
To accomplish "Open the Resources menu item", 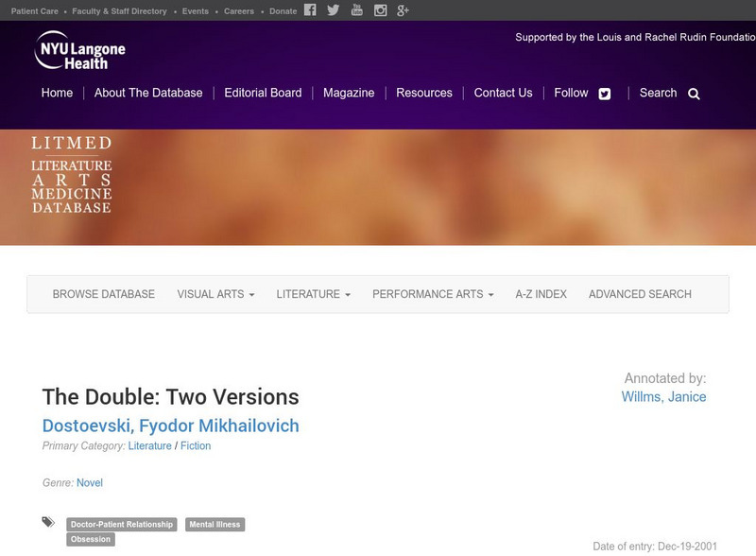I will click(x=424, y=93).
